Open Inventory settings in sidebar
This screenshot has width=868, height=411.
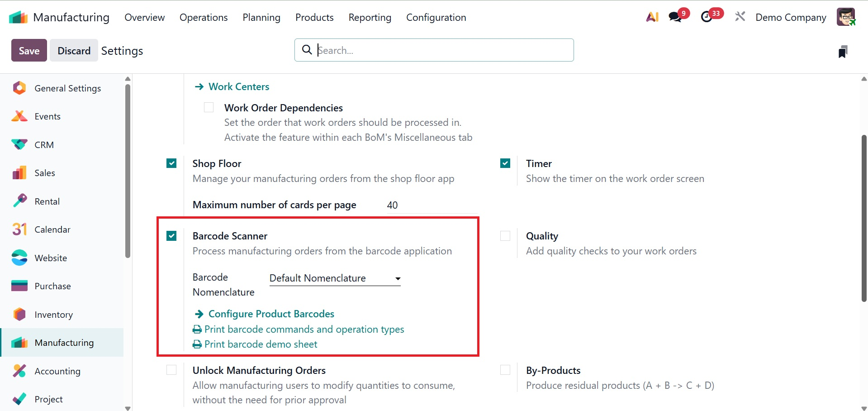[53, 315]
